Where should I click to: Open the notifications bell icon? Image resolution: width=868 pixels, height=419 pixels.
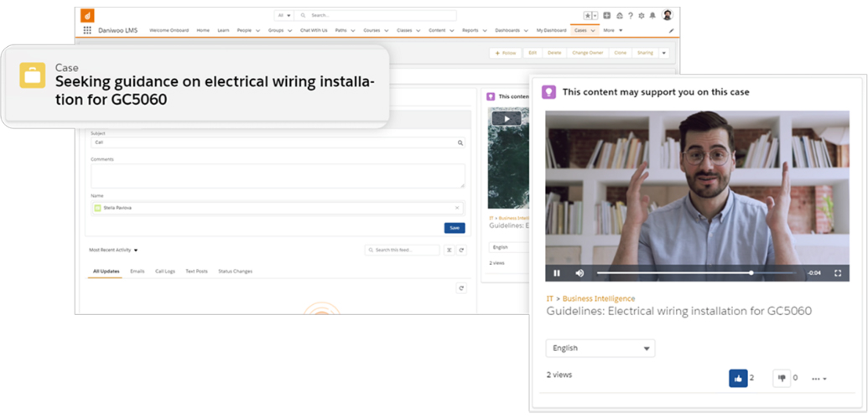652,16
